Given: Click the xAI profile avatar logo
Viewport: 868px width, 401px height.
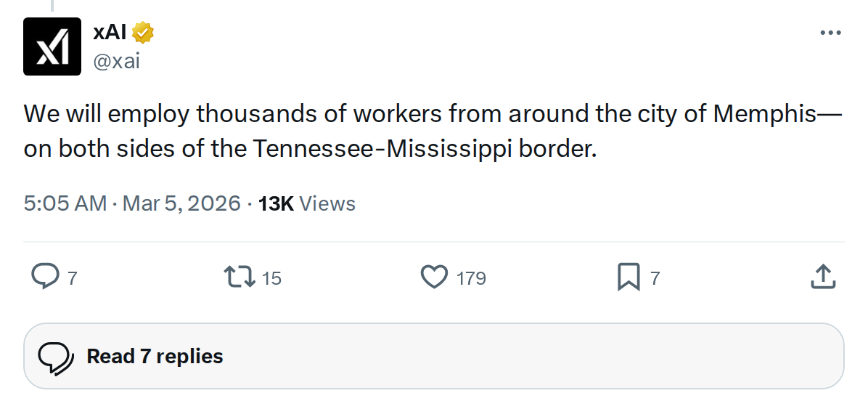Looking at the screenshot, I should (52, 47).
